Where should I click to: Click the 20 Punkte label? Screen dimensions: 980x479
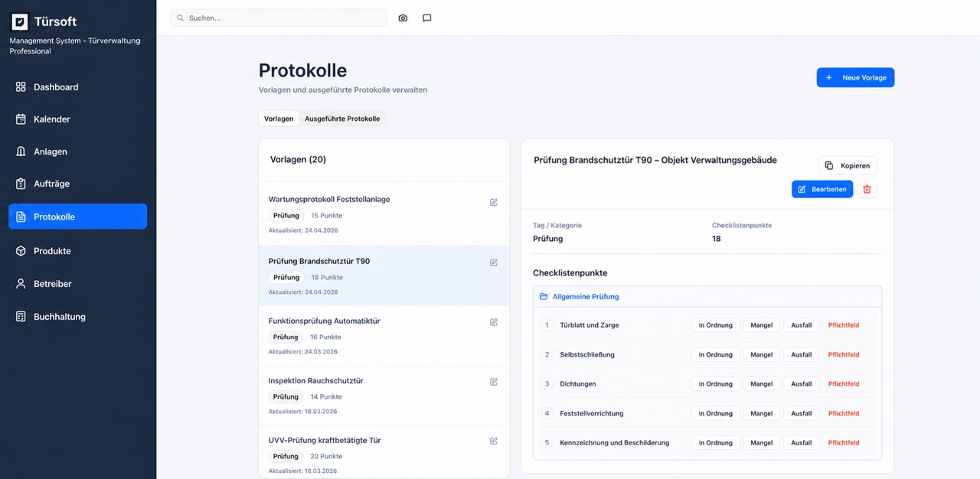(326, 457)
